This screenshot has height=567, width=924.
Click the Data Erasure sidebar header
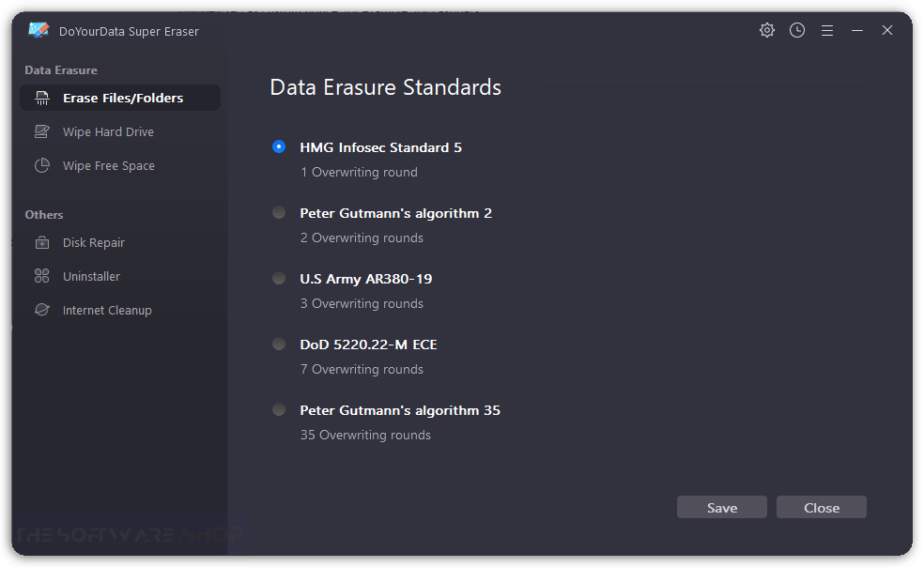coord(61,70)
